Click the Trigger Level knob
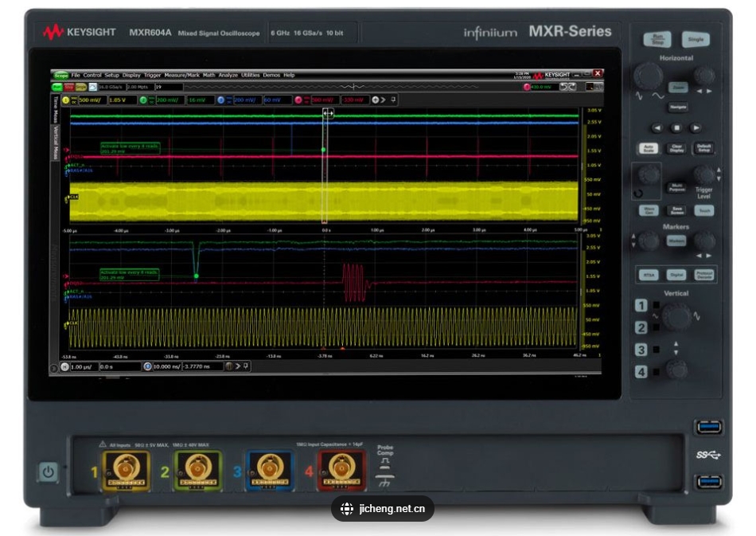Image resolution: width=756 pixels, height=536 pixels. point(704,174)
